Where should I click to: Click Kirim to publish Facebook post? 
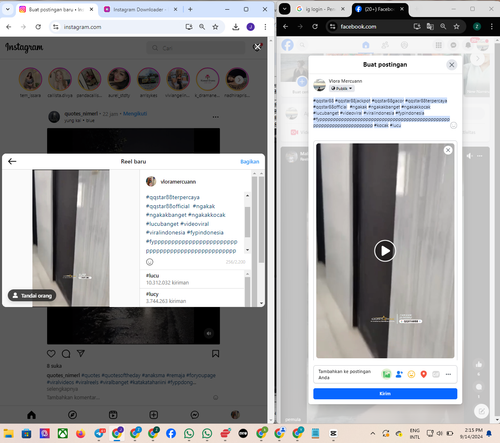pos(385,394)
